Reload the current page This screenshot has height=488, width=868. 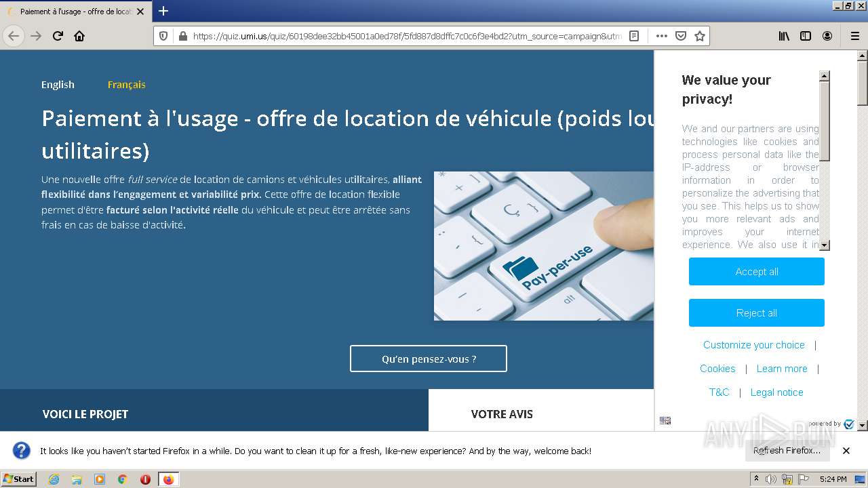coord(58,36)
